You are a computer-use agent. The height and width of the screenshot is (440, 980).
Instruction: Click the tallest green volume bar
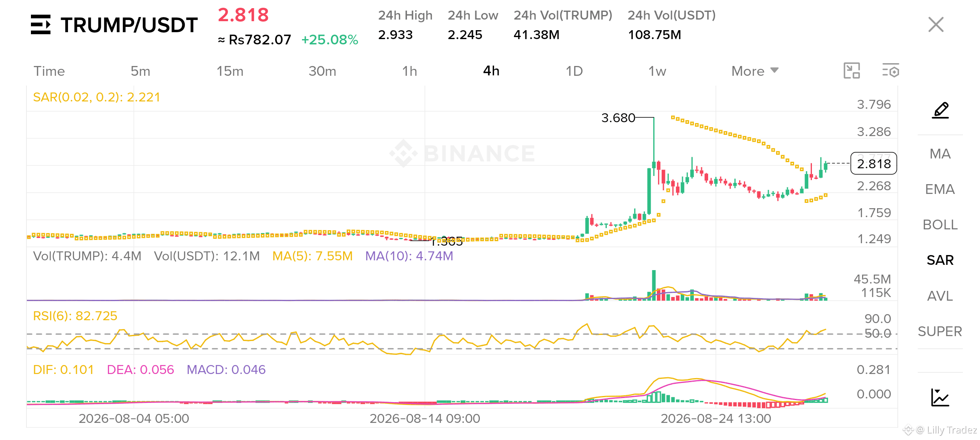[x=654, y=285]
